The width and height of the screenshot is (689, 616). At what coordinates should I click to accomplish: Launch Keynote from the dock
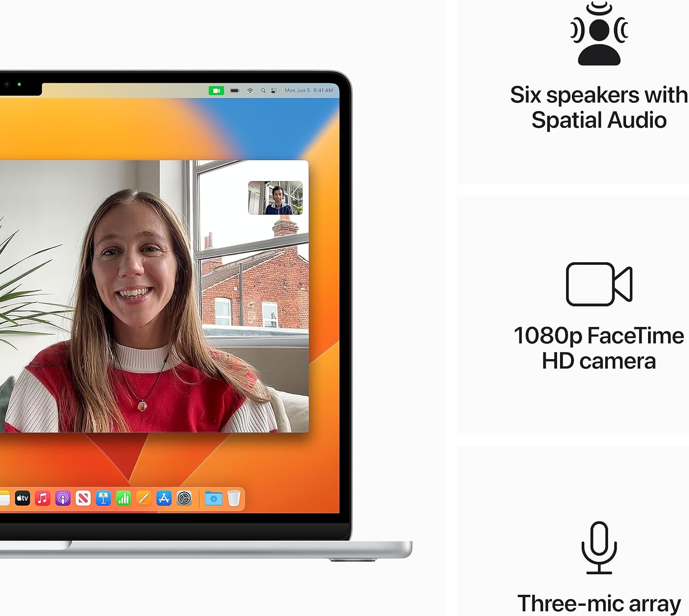103,498
